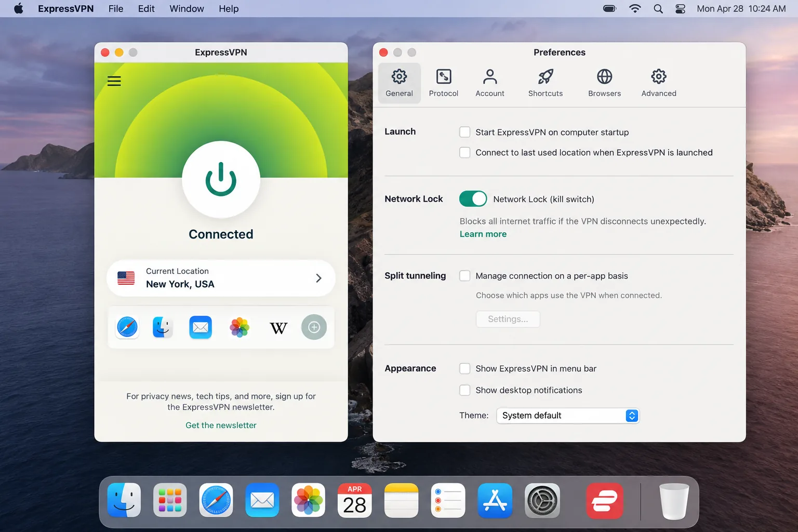Switch to the Protocol preferences tab
Image resolution: width=798 pixels, height=532 pixels.
click(444, 83)
